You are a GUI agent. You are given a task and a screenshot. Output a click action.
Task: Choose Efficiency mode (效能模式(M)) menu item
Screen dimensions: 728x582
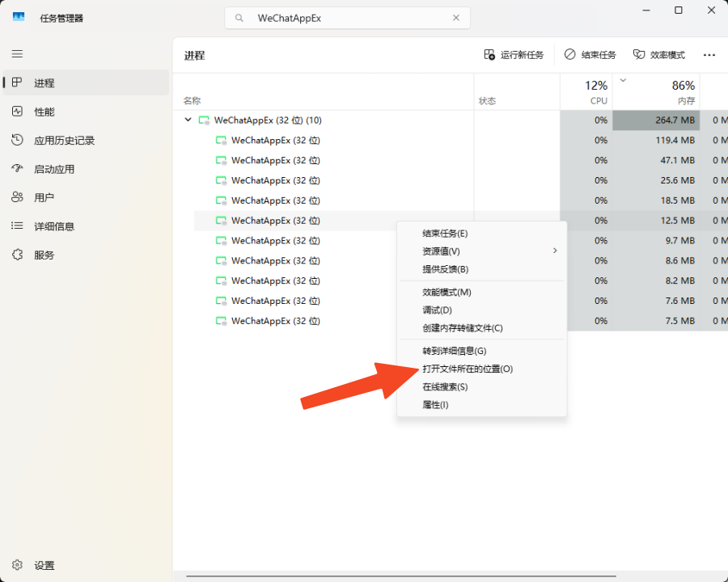click(x=482, y=292)
